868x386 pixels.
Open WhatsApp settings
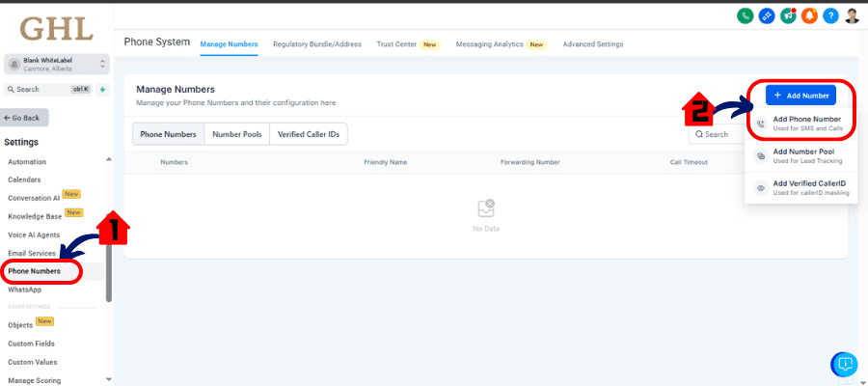24,289
